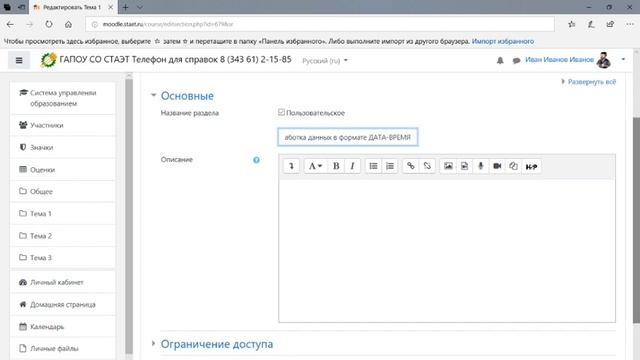The height and width of the screenshot is (360, 640).
Task: Click the browser address bar
Action: (x=320, y=24)
